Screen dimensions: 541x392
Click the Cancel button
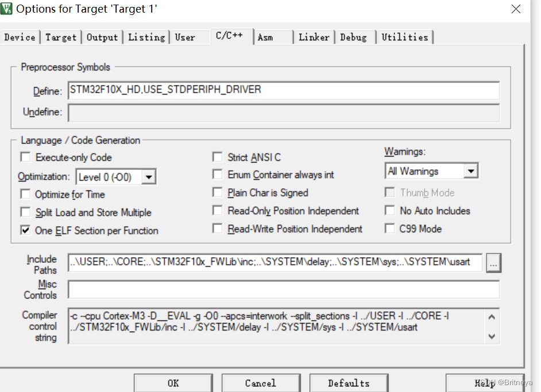click(x=261, y=383)
